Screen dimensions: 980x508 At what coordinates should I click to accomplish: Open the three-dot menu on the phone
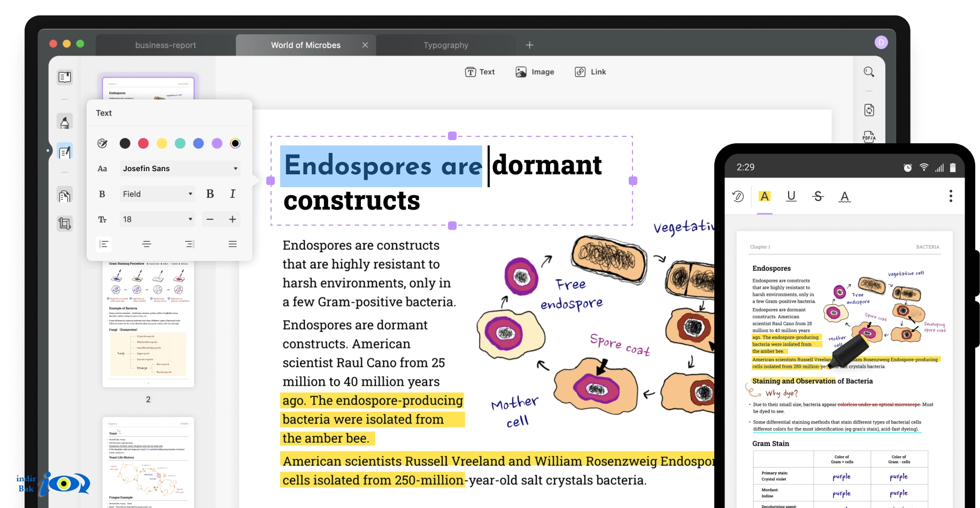[x=951, y=196]
